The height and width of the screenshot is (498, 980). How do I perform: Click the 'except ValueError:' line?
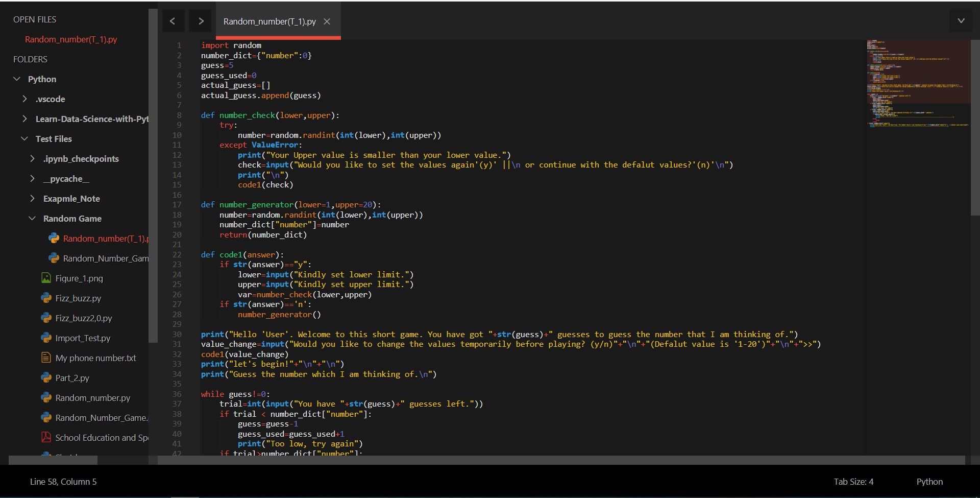click(261, 145)
